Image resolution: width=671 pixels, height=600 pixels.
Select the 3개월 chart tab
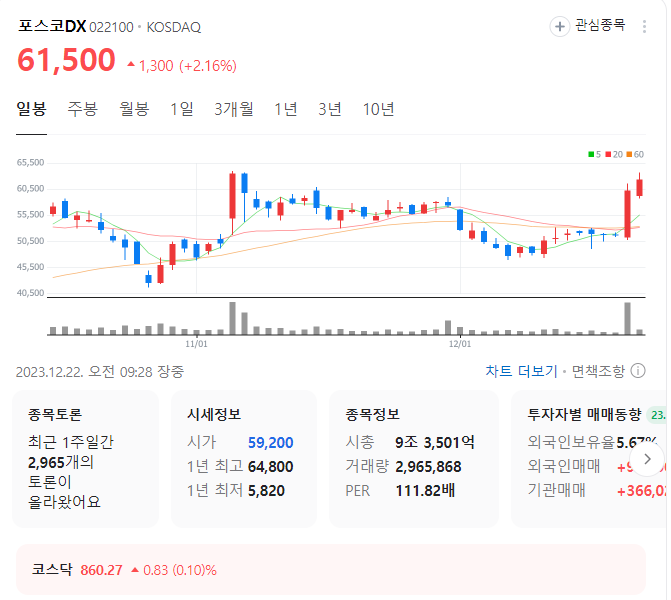(234, 109)
